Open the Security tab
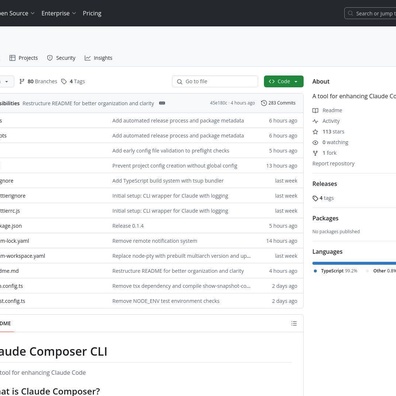 [61, 58]
